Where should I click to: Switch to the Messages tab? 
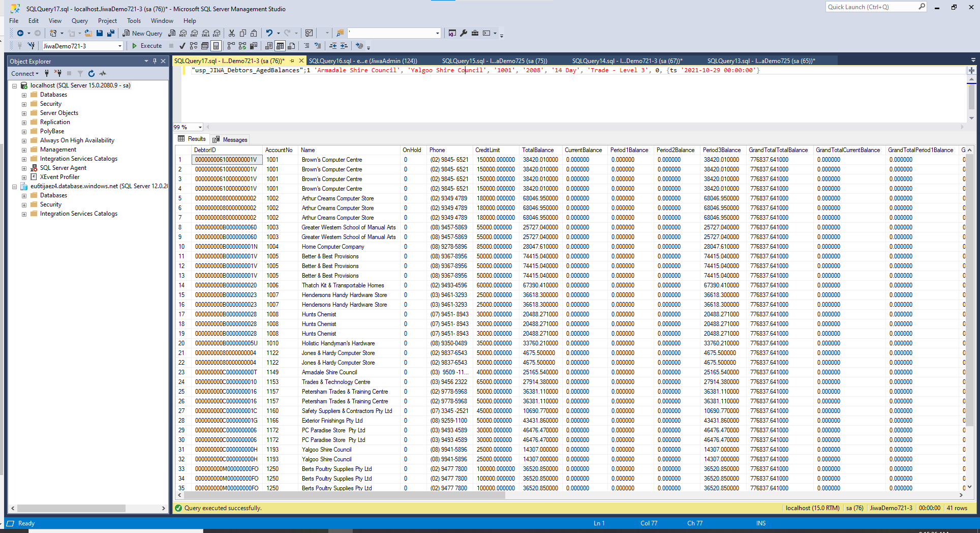[x=230, y=139]
